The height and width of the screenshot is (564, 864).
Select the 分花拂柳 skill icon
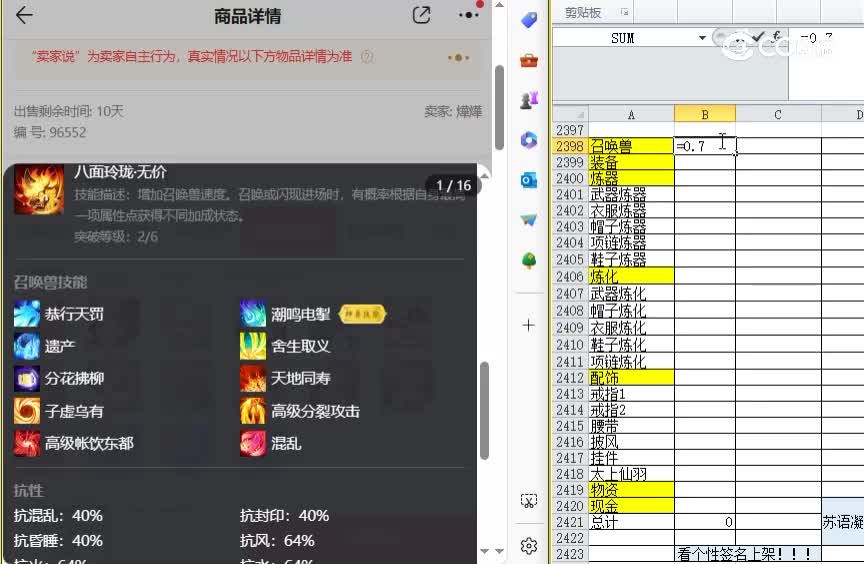point(27,379)
